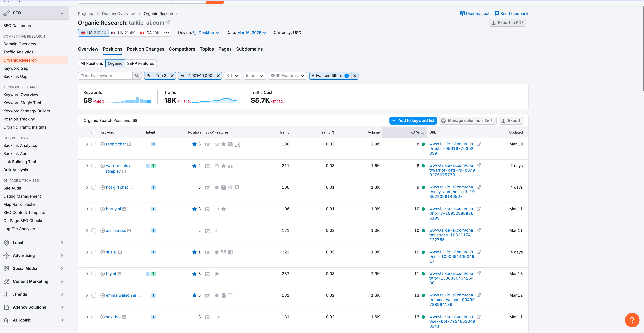Image resolution: width=644 pixels, height=333 pixels.
Task: Click the Send feedback link
Action: (511, 13)
